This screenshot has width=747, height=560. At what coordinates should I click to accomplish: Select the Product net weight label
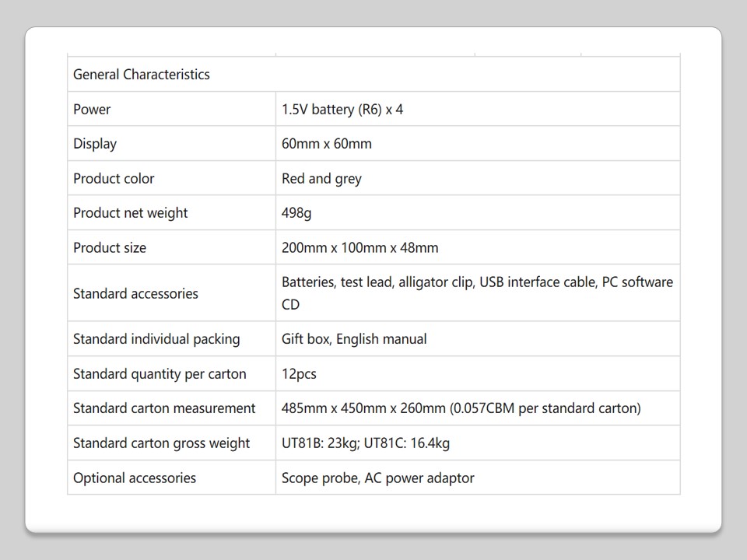pos(131,213)
